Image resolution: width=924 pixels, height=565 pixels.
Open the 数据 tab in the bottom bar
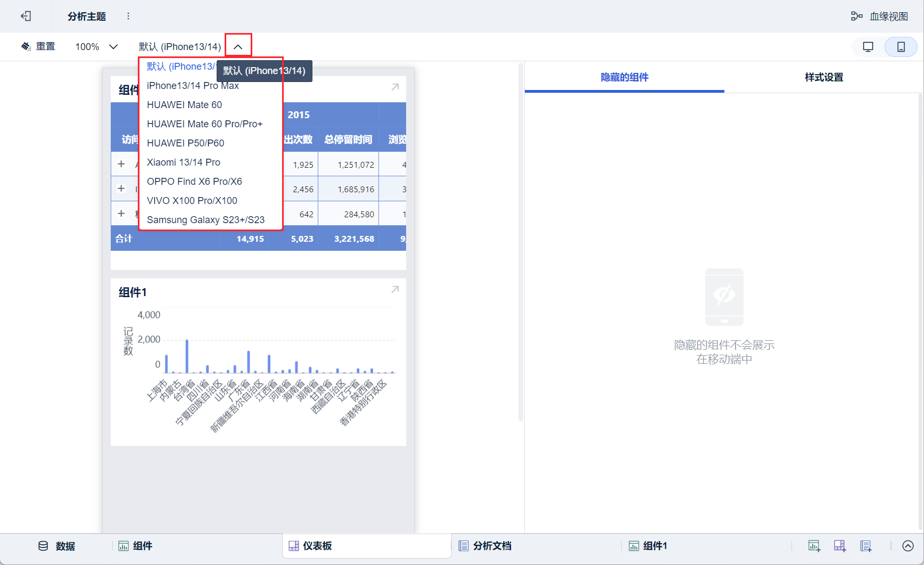point(56,546)
